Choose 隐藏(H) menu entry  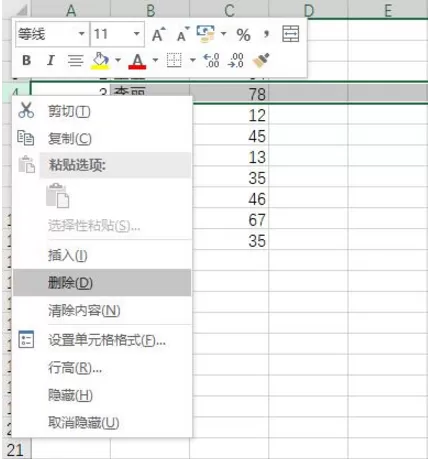coord(102,395)
